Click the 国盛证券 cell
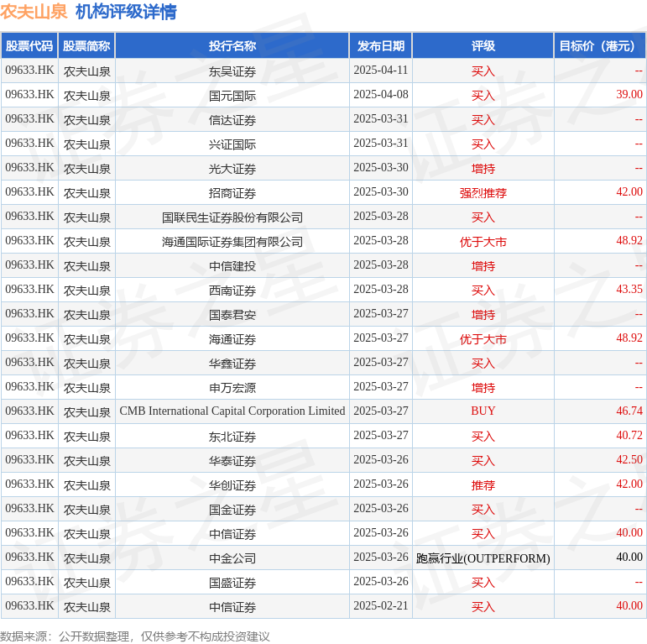 click(232, 583)
